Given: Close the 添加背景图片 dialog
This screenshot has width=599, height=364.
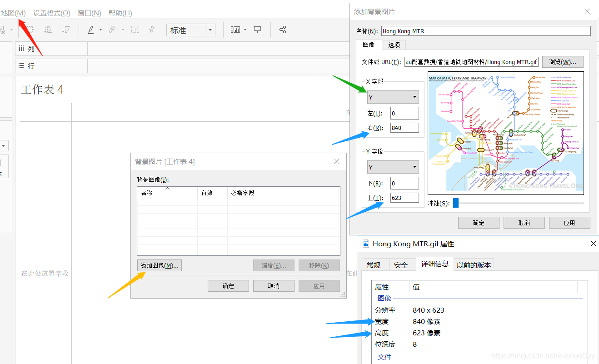Looking at the screenshot, I should coord(588,11).
